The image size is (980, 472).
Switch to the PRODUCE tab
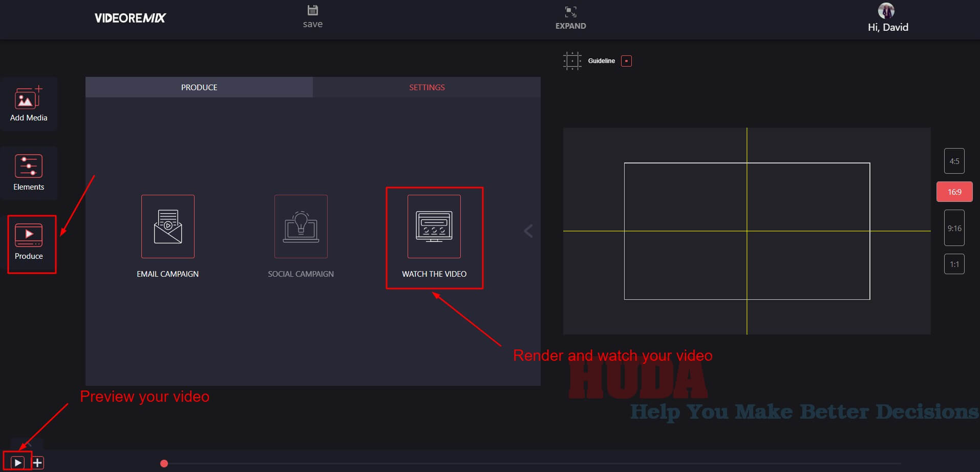[x=199, y=87]
